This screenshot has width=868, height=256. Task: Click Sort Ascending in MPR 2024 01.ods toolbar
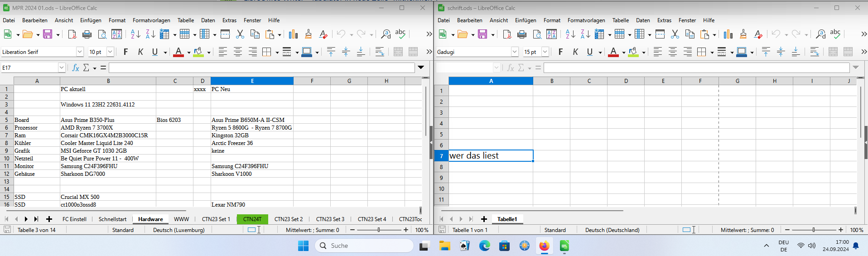(135, 34)
